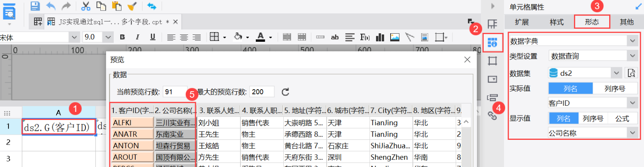
Task: Open cell attributes panel icon in sidebar
Action: [x=492, y=43]
